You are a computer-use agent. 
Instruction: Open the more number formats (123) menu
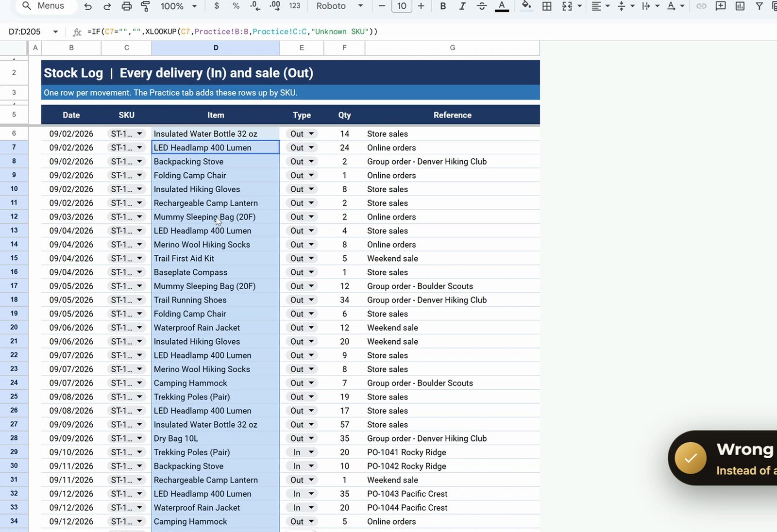click(x=294, y=6)
